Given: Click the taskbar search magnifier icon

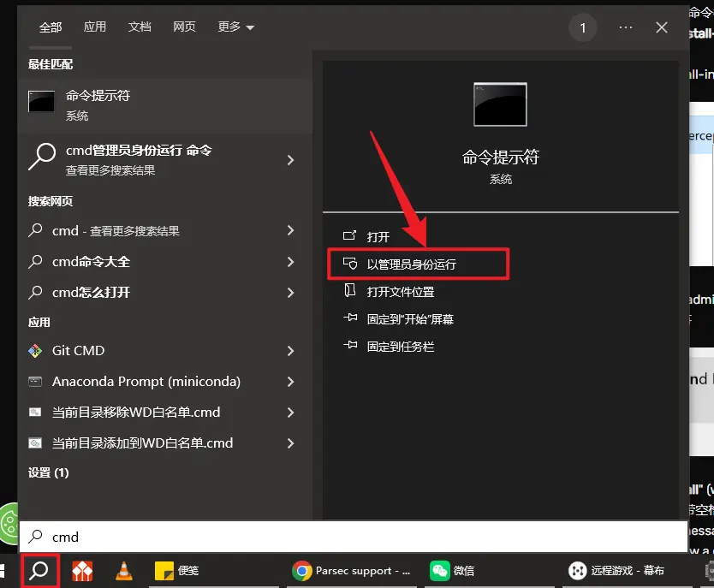Looking at the screenshot, I should pyautogui.click(x=39, y=571).
